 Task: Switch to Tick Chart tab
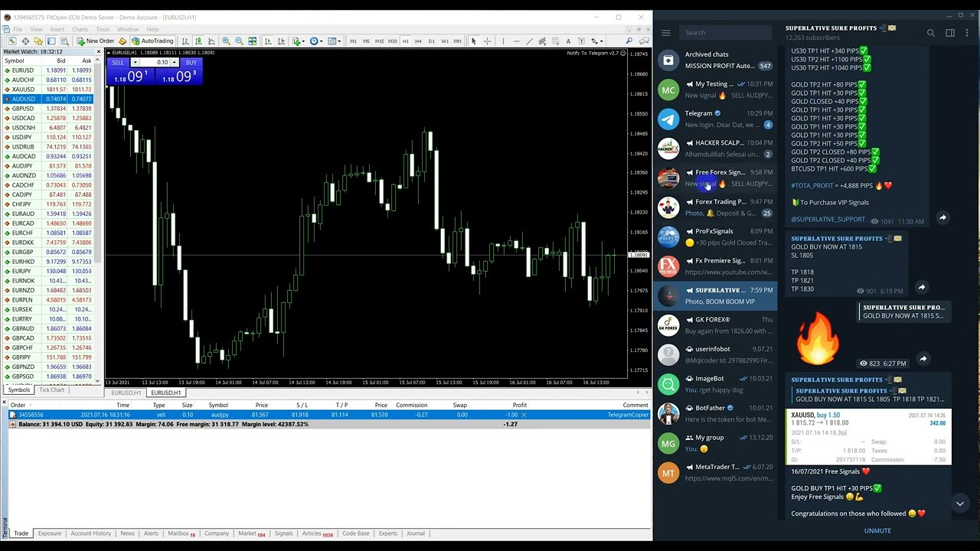(52, 390)
